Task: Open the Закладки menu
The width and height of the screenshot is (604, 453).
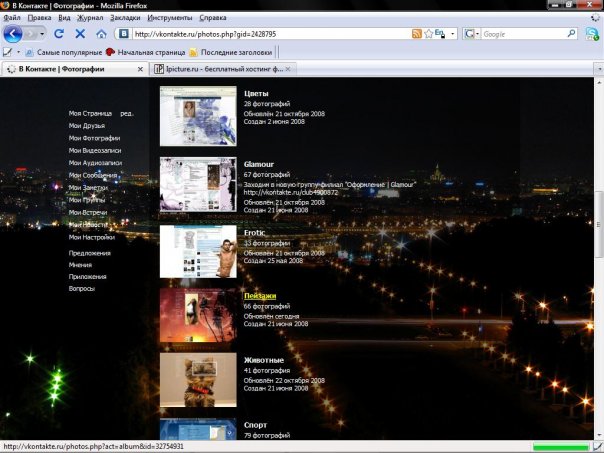Action: pos(125,18)
